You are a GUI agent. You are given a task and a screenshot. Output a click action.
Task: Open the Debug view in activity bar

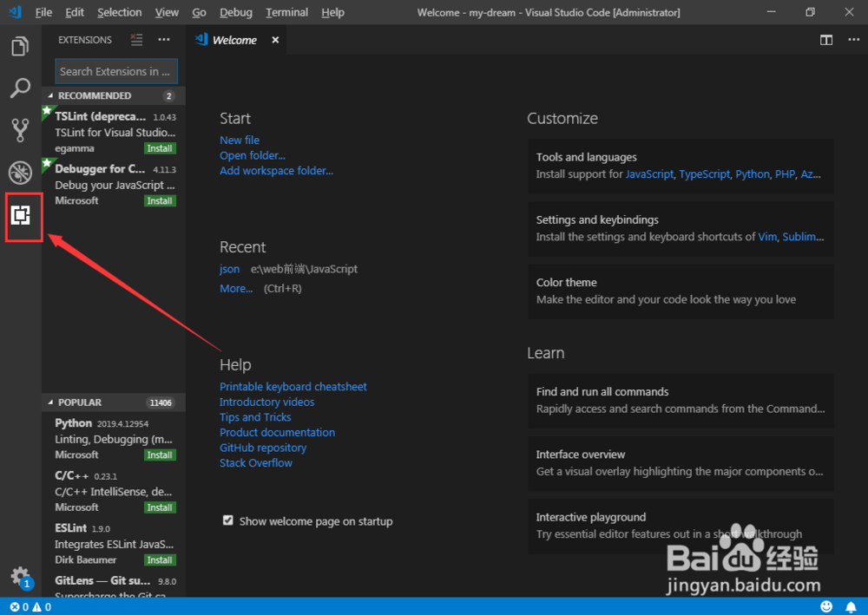point(20,173)
